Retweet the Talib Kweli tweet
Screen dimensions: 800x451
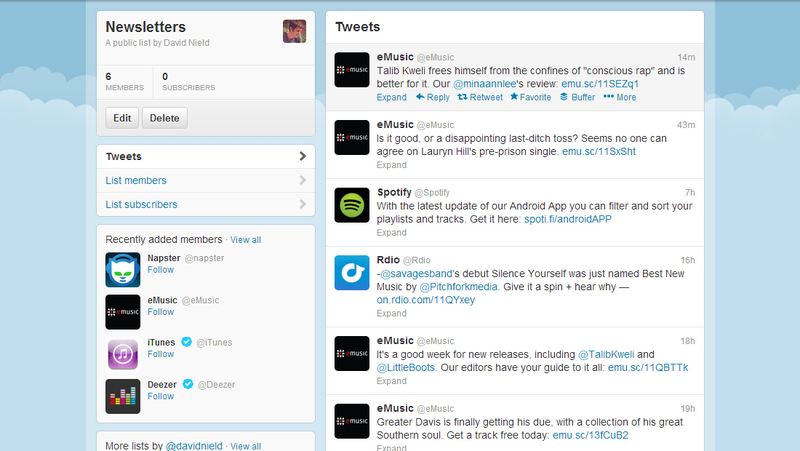(x=480, y=97)
